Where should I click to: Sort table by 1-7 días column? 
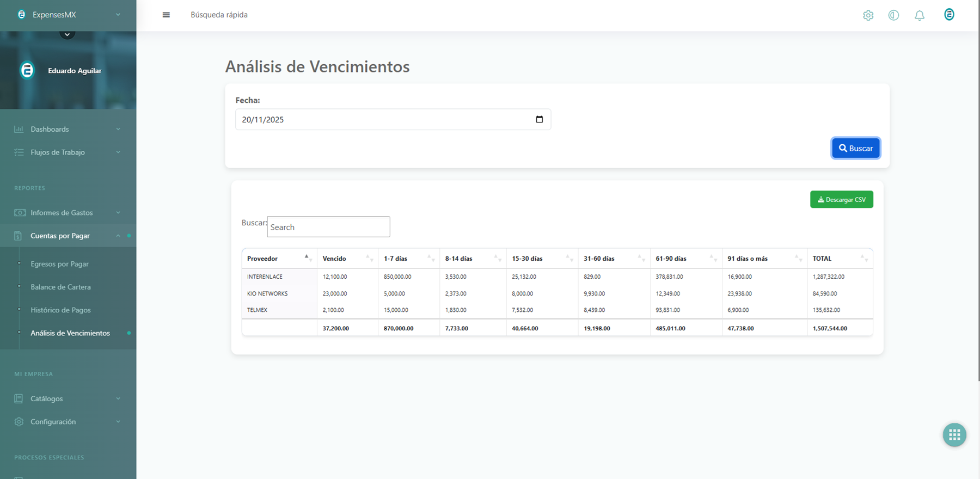click(409, 259)
